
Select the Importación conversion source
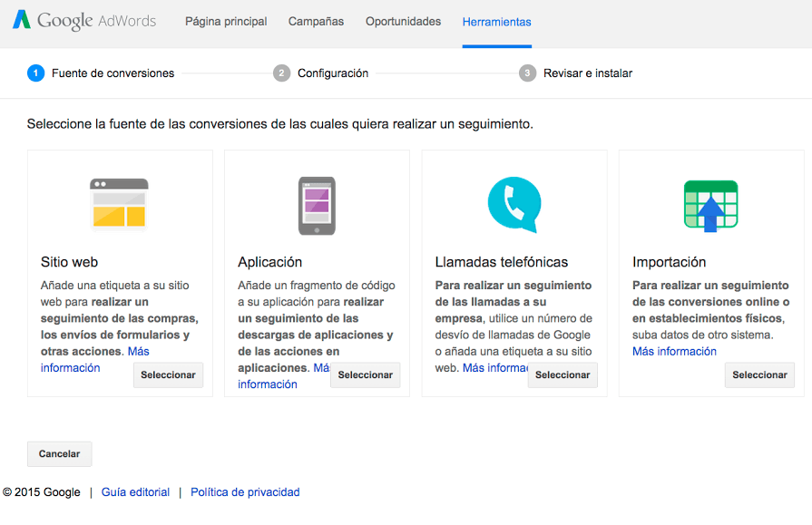pyautogui.click(x=759, y=374)
